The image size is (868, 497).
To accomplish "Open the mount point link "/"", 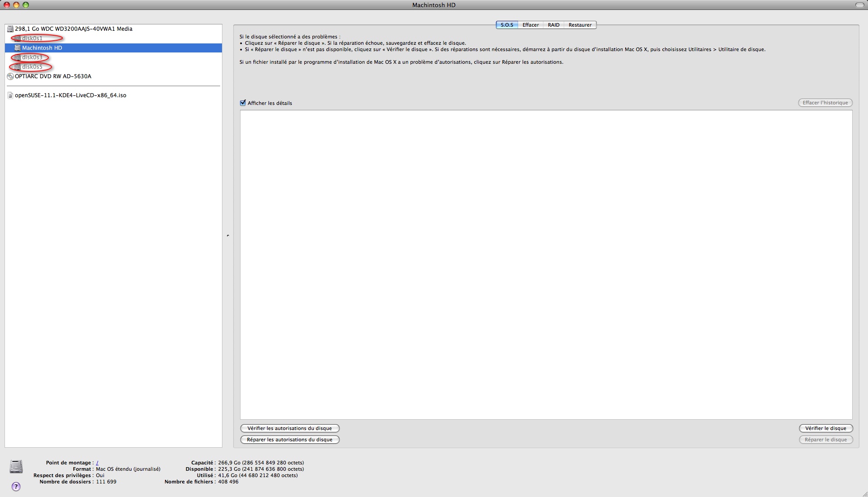I will (x=97, y=463).
